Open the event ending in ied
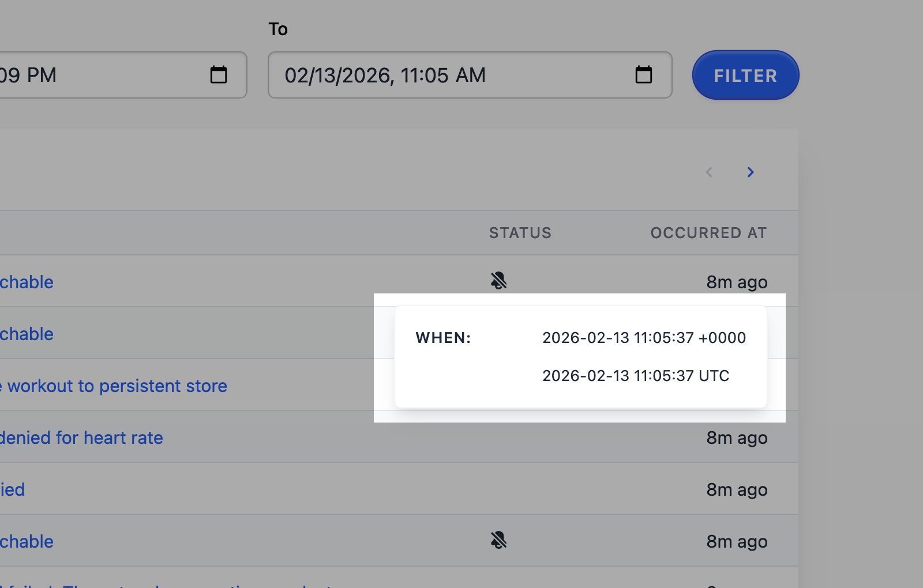This screenshot has height=588, width=923. pyautogui.click(x=12, y=489)
